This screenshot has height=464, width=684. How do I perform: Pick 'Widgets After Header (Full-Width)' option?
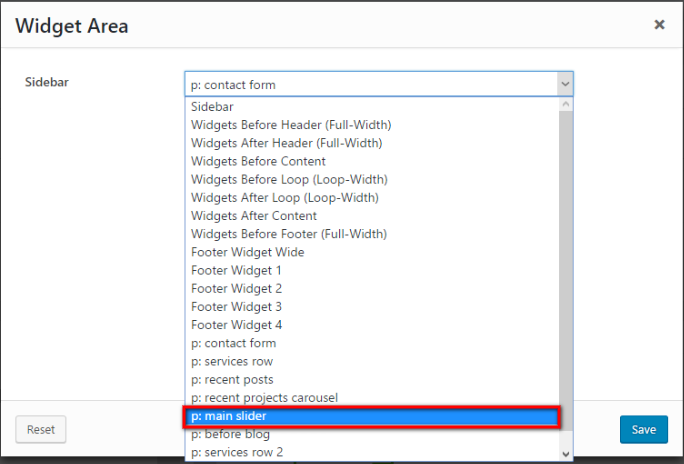[x=286, y=143]
